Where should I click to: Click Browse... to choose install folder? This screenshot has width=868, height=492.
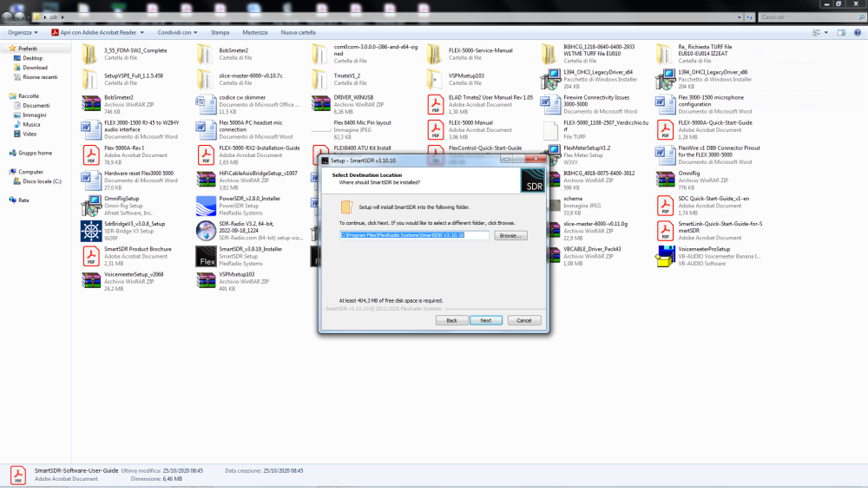(510, 236)
